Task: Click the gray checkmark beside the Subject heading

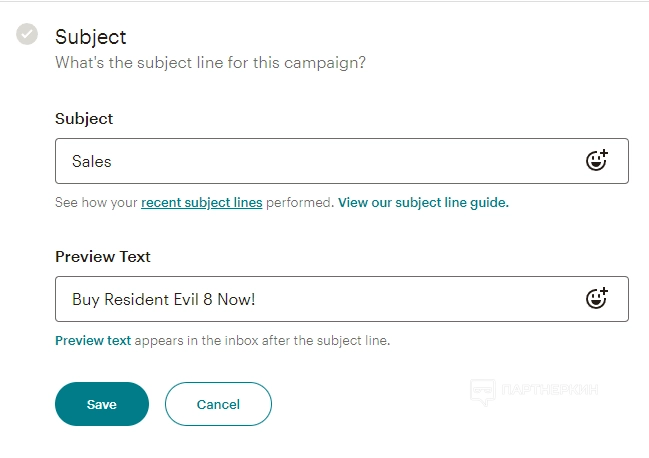Action: [27, 35]
